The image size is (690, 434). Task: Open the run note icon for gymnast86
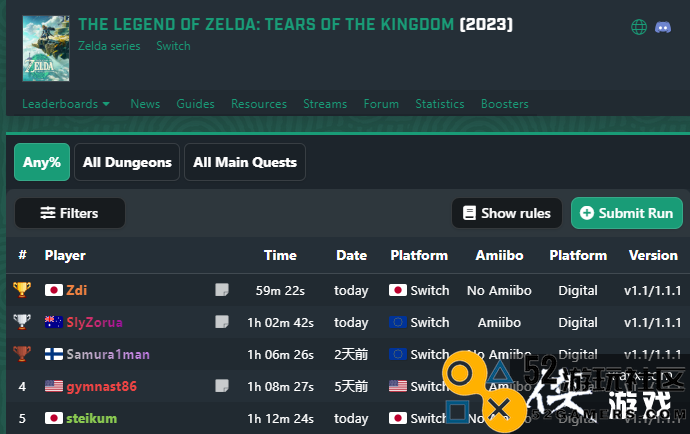[x=222, y=386]
